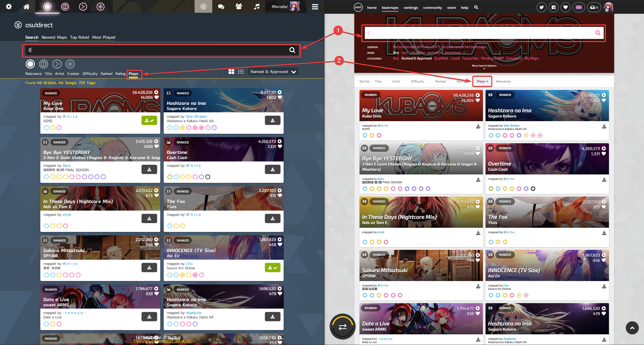Select the osu!taiko mode icon in lazer
The image size is (644, 345).
click(x=65, y=6)
